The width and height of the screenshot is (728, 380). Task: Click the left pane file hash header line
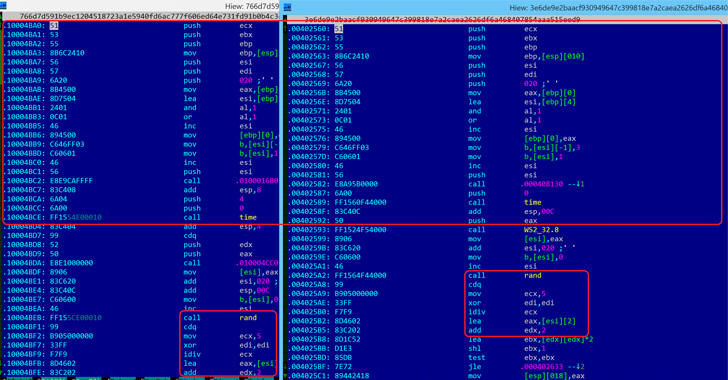tap(149, 16)
